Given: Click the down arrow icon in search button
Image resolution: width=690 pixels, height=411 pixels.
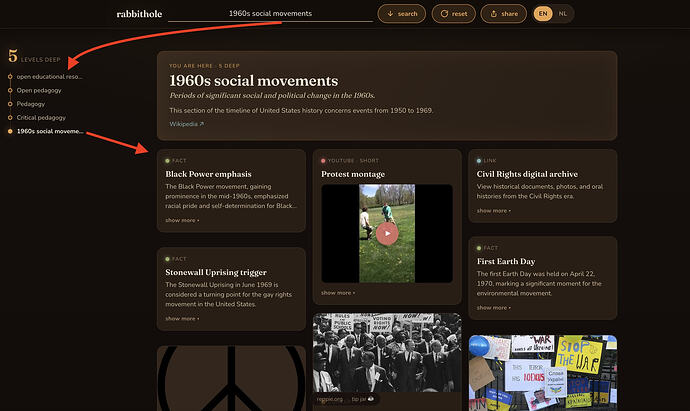Looking at the screenshot, I should pos(390,14).
